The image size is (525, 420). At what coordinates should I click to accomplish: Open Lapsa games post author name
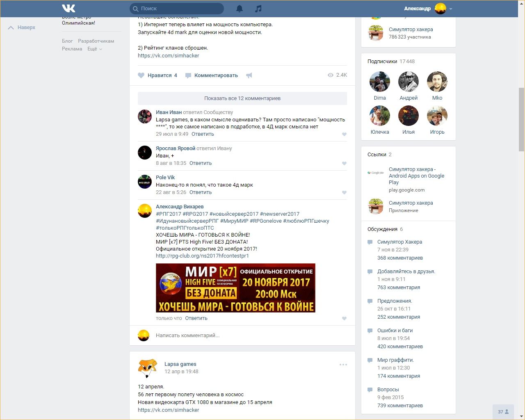tap(180, 364)
